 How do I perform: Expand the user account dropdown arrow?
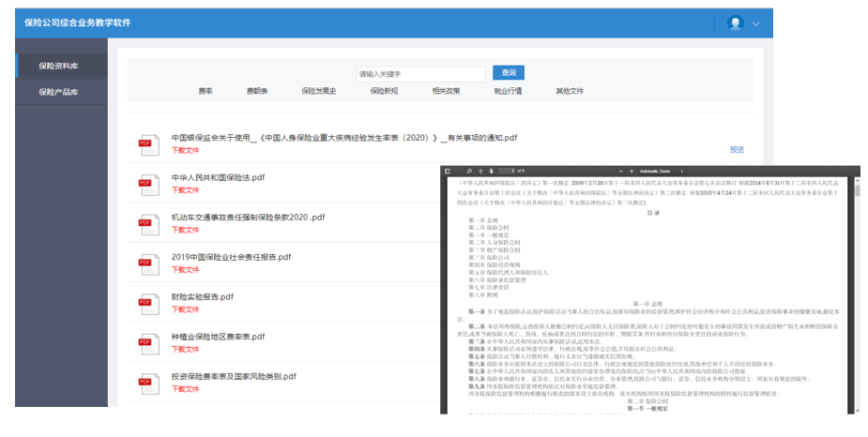756,23
